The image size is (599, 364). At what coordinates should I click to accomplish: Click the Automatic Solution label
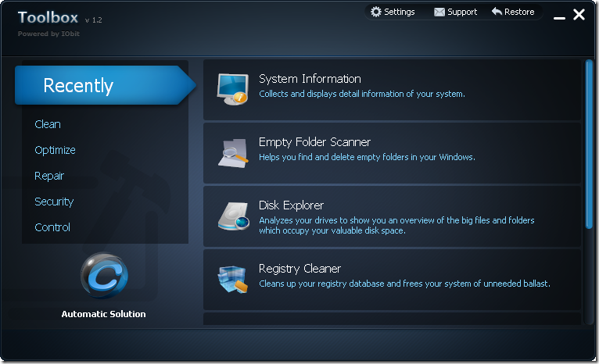(103, 314)
